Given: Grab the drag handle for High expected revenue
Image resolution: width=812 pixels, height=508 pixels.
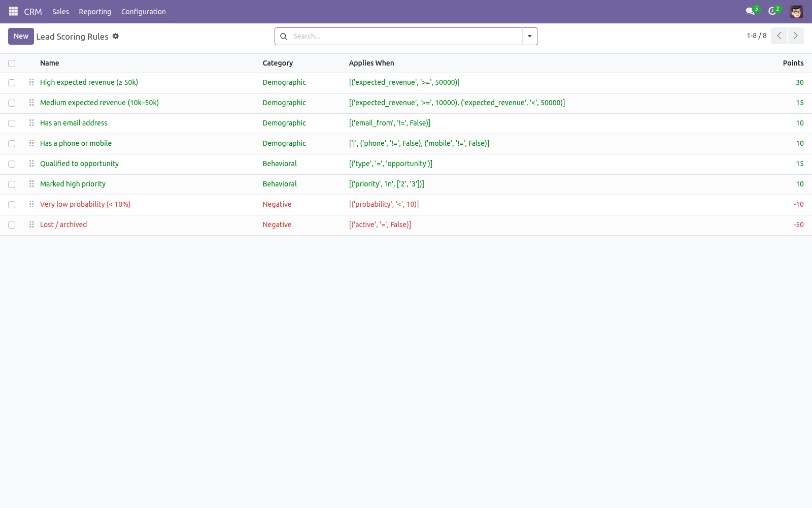Looking at the screenshot, I should click(31, 82).
